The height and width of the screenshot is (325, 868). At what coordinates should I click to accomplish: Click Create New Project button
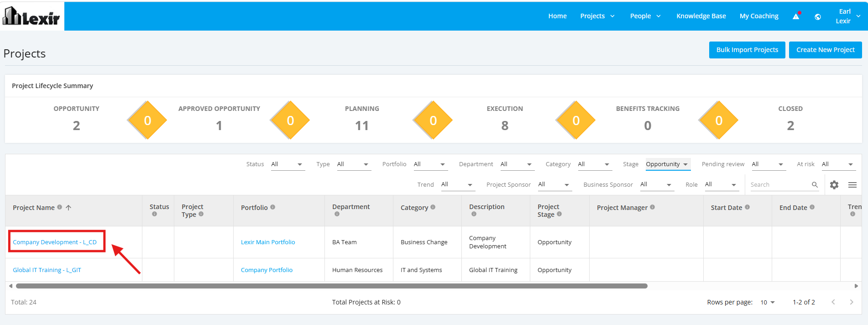point(825,50)
